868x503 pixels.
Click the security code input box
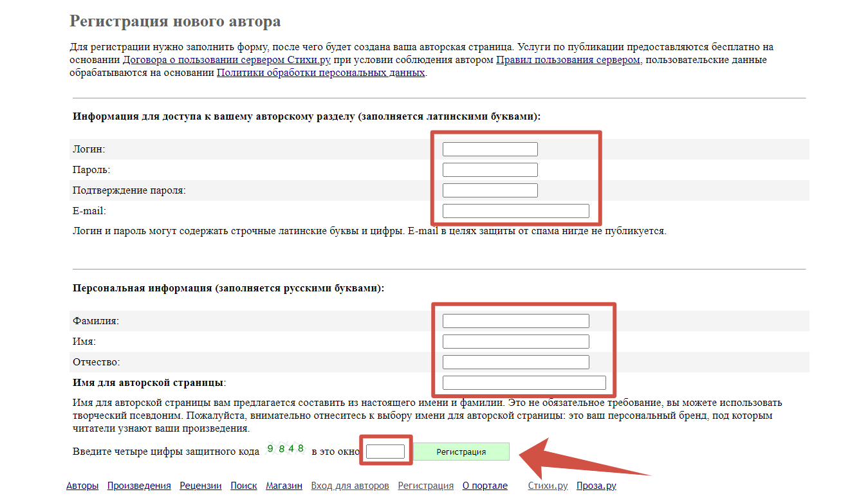point(385,452)
